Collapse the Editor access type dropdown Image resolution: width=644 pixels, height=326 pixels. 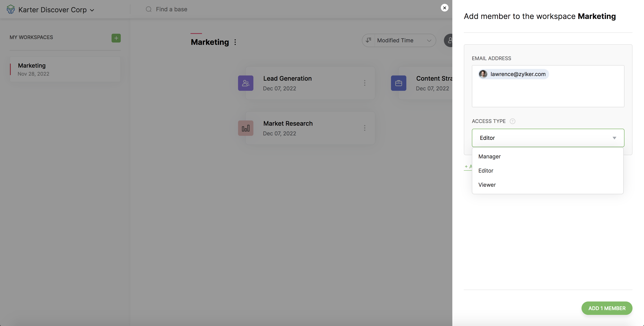(614, 138)
